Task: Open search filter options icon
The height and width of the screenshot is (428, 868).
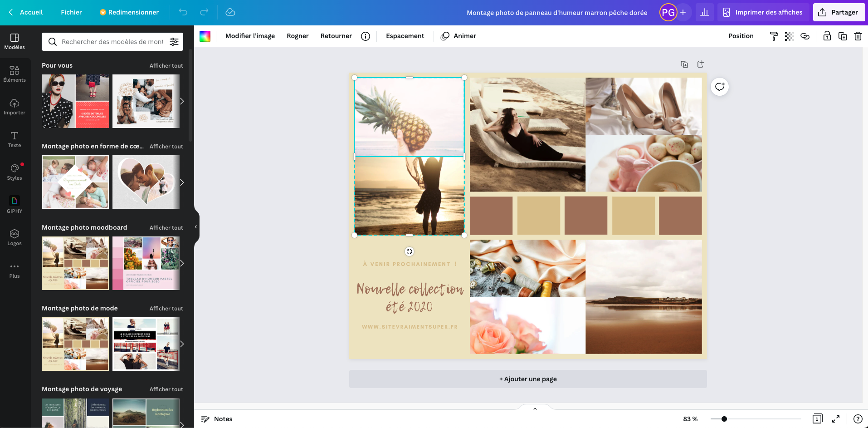Action: coord(174,42)
